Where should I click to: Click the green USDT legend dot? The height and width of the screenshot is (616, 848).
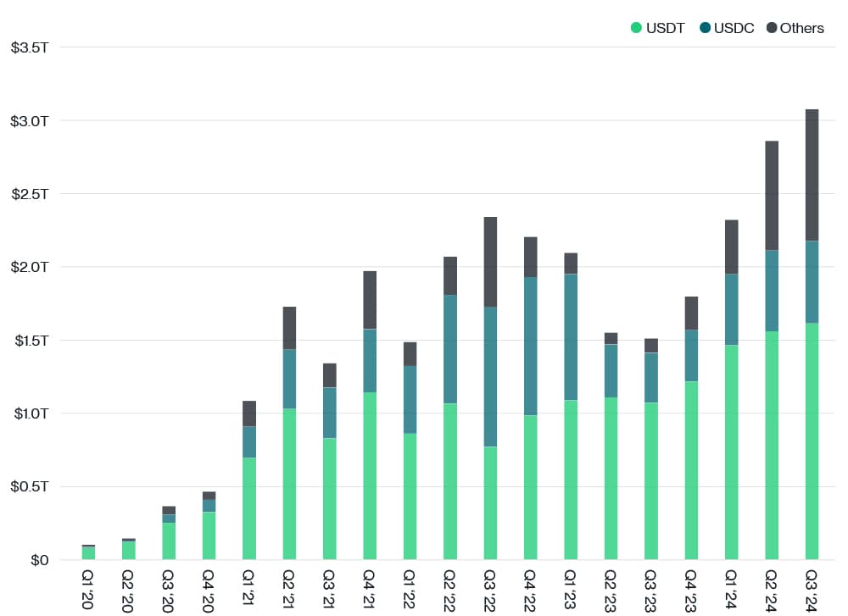pos(636,28)
